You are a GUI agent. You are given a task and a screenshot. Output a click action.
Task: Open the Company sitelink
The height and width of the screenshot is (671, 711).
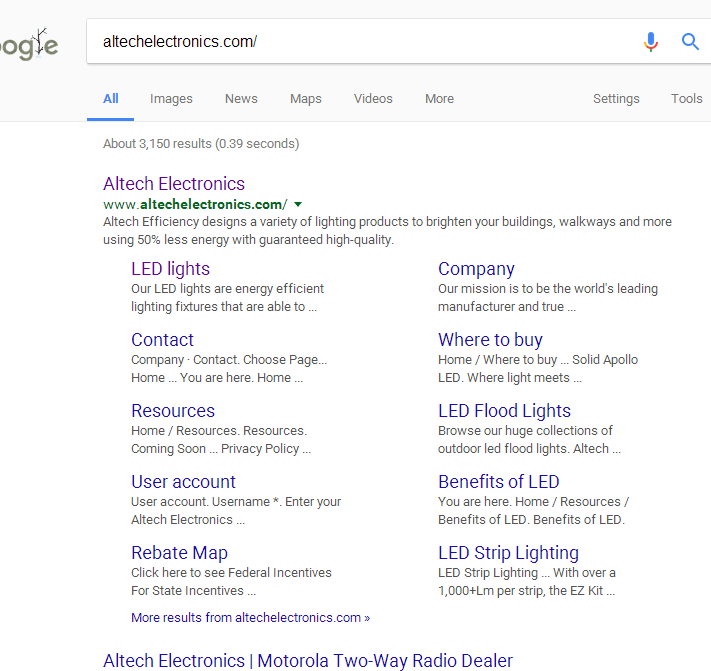pyautogui.click(x=476, y=269)
